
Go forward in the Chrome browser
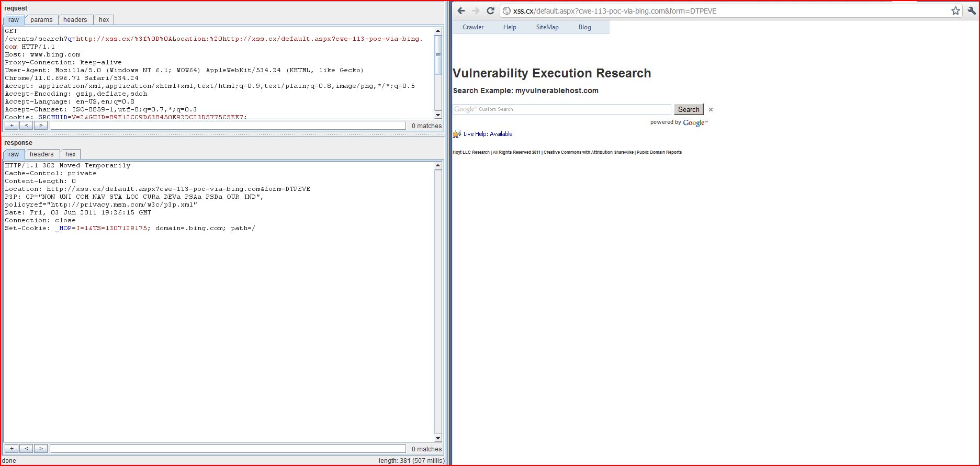[476, 10]
